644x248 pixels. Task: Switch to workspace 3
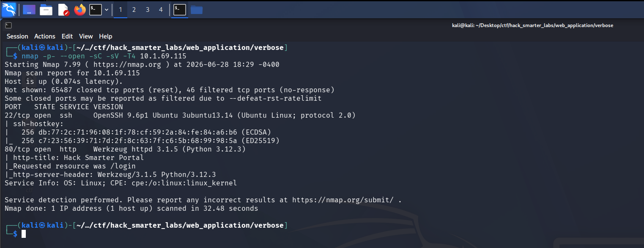pos(148,9)
